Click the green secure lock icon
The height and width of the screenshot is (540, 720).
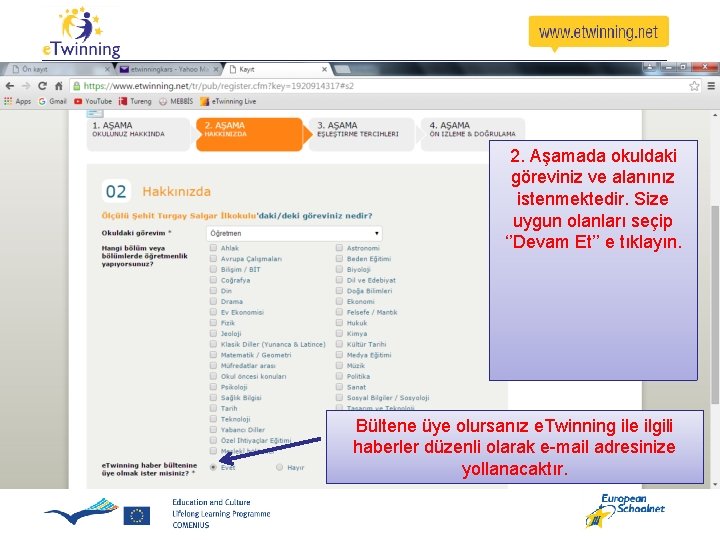click(77, 86)
